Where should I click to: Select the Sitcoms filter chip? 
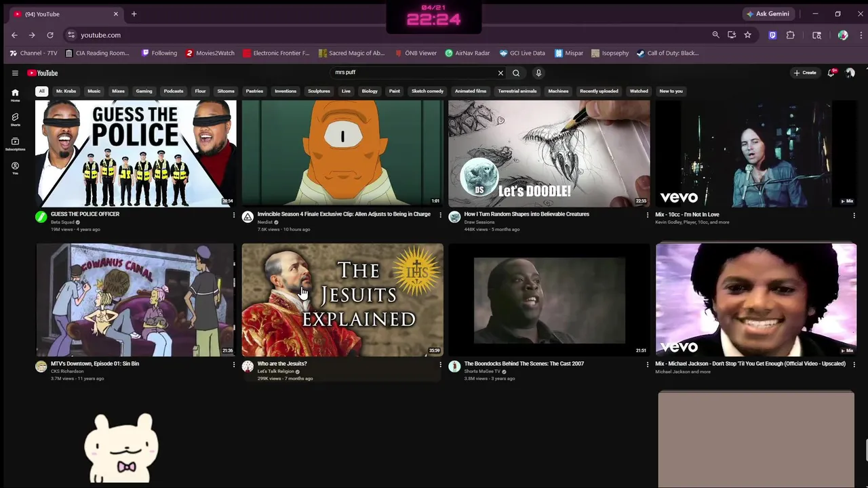click(226, 91)
